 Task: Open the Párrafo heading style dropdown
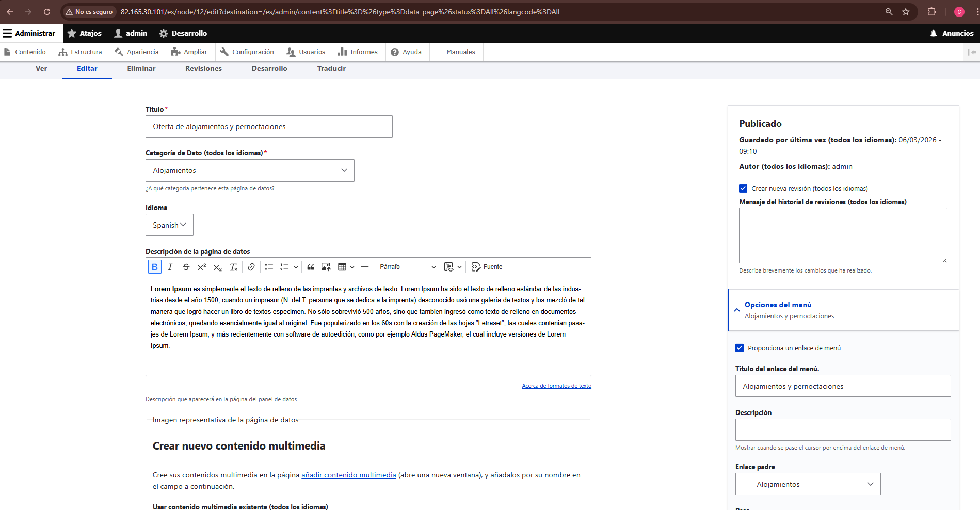click(407, 267)
